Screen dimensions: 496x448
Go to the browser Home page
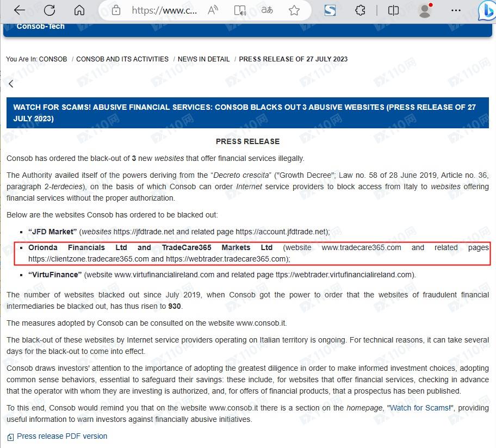(x=79, y=10)
